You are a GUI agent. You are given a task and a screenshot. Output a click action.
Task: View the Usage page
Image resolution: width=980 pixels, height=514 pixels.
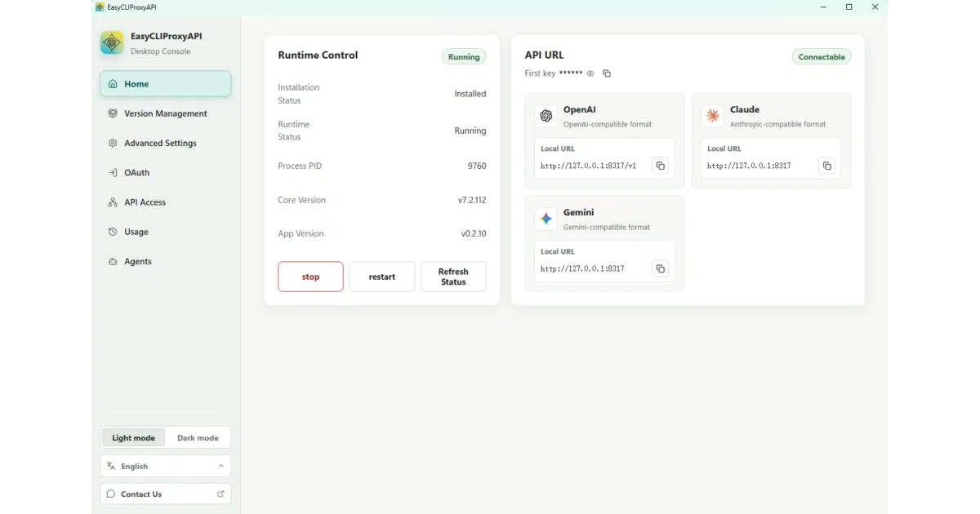pos(166,232)
